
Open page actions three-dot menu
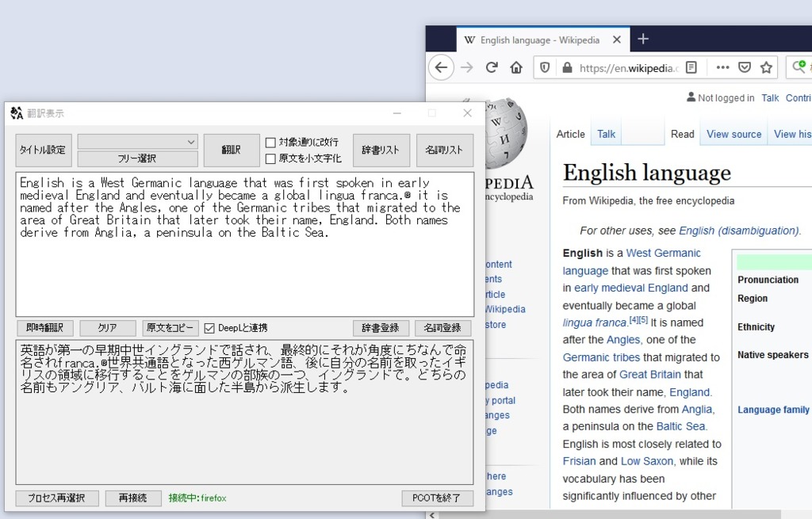pos(722,67)
